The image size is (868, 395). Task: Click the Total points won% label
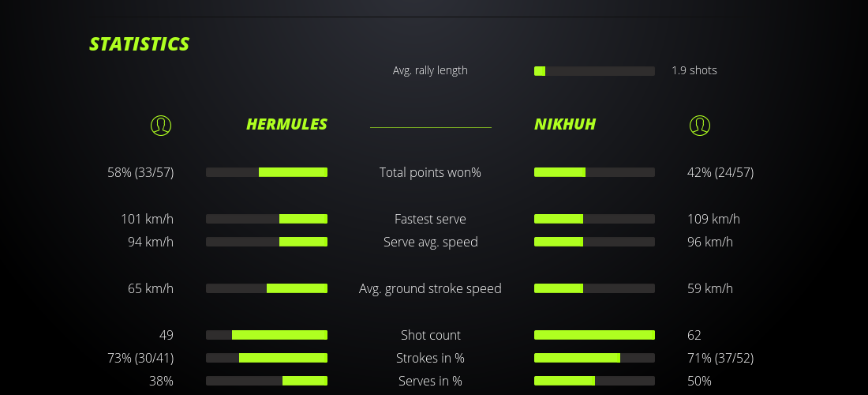tap(430, 172)
